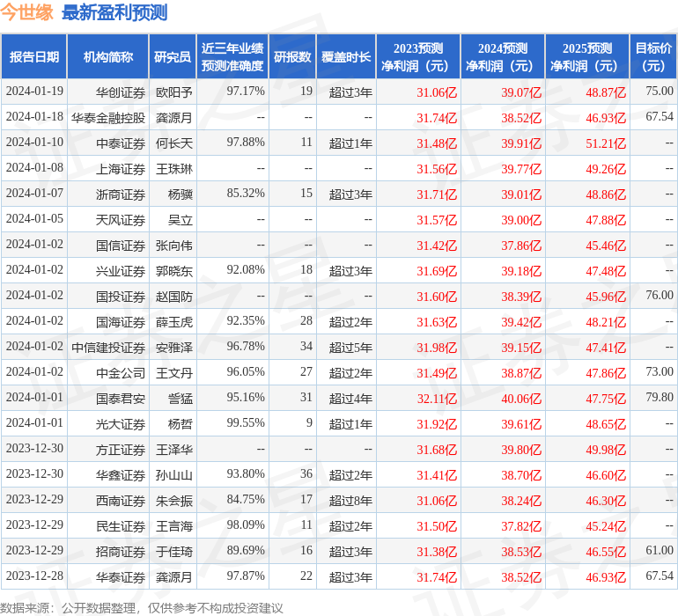Click researcher name 安雅泽

pyautogui.click(x=173, y=347)
